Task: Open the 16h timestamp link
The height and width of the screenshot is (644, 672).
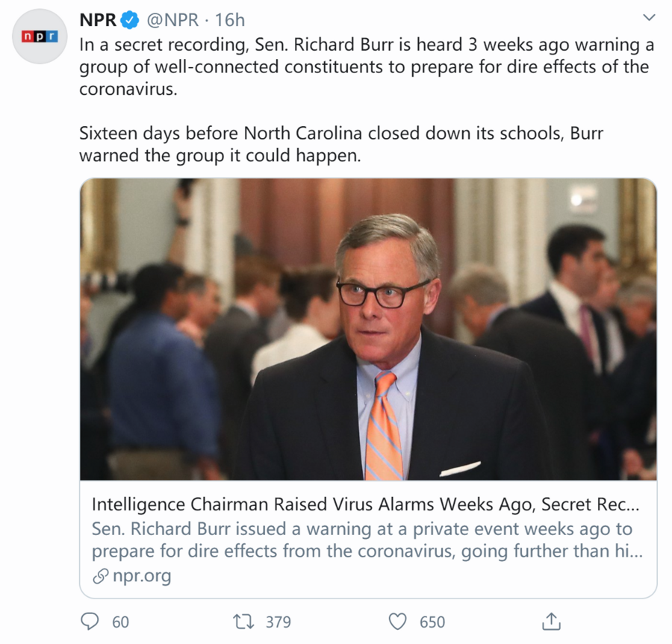Action: (228, 19)
